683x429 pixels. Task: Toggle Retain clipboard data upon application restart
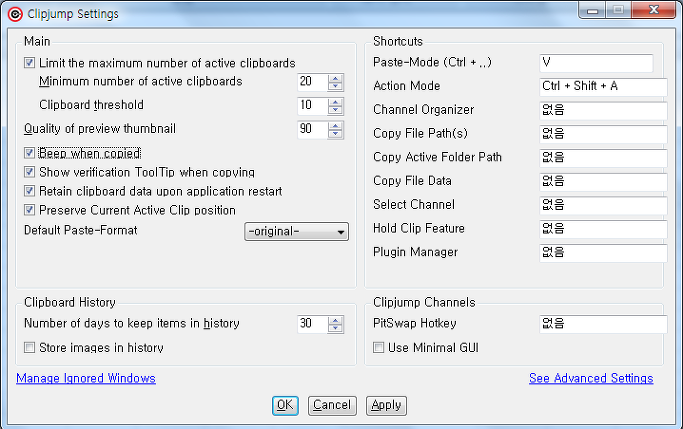(x=29, y=191)
